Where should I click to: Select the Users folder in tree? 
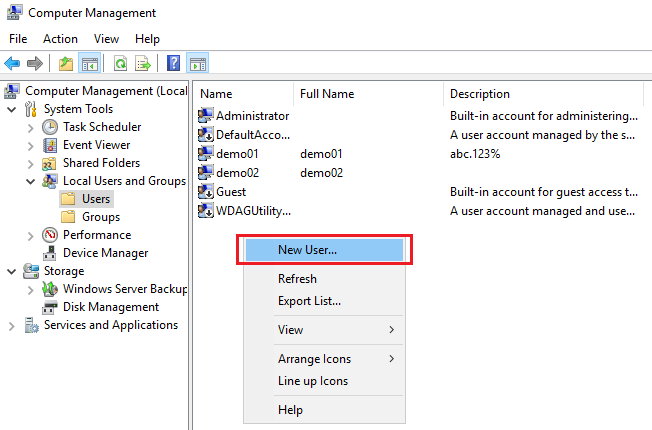(86, 199)
